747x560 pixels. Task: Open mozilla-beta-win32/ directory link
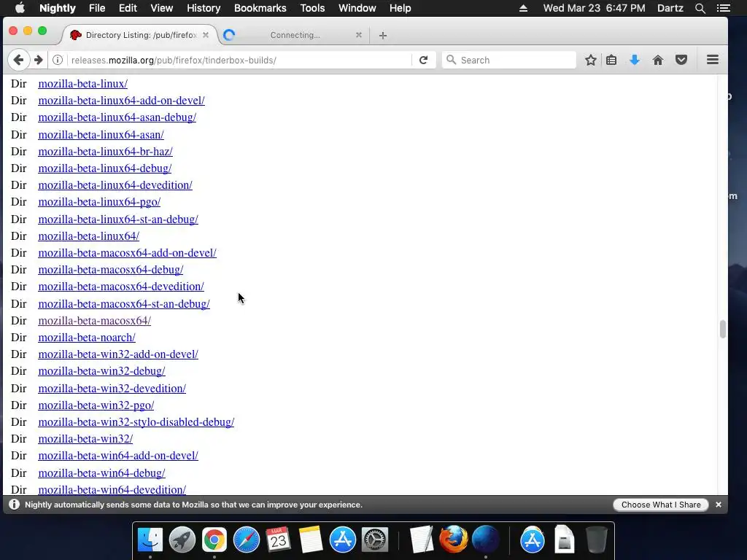[x=85, y=438]
